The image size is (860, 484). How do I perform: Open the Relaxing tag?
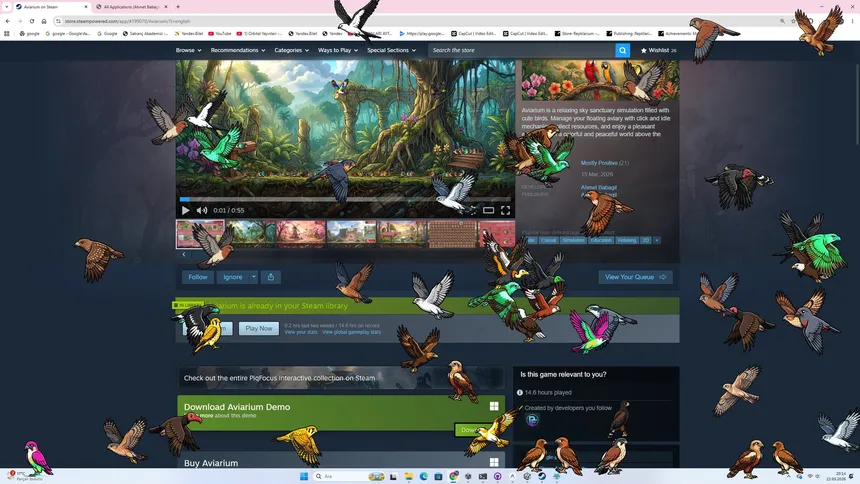627,240
